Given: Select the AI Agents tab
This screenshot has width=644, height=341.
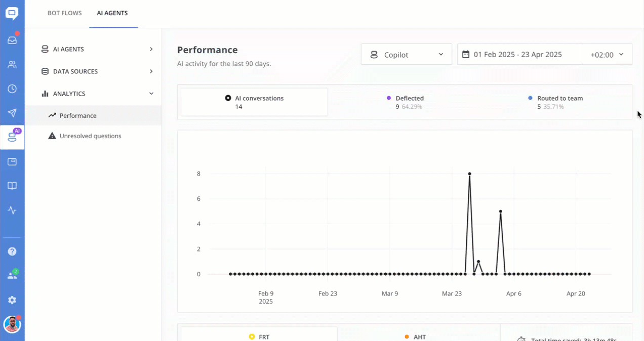Looking at the screenshot, I should coord(112,13).
